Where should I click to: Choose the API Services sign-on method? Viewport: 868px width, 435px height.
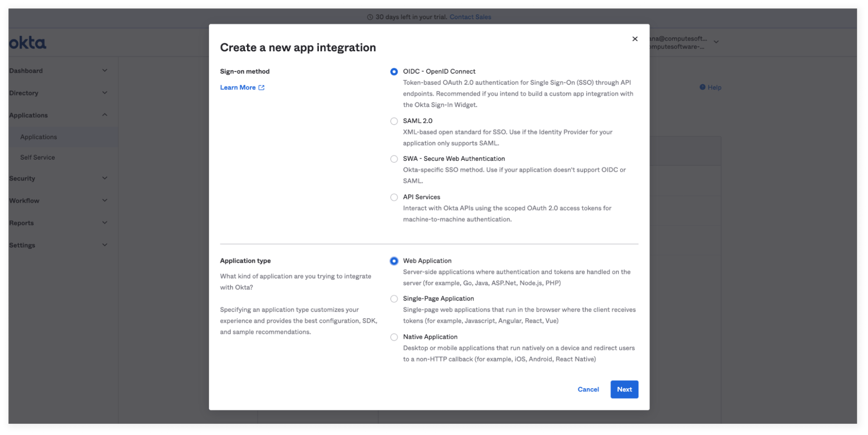coord(394,197)
